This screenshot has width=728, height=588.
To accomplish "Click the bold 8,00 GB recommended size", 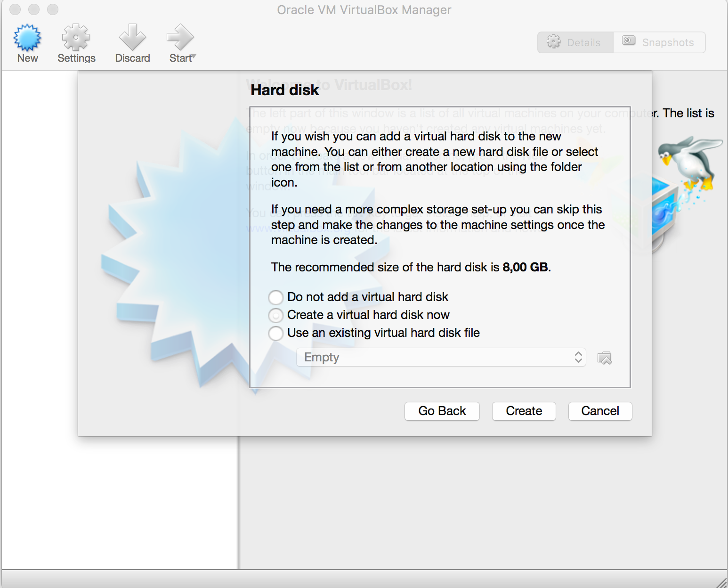I will 525,267.
